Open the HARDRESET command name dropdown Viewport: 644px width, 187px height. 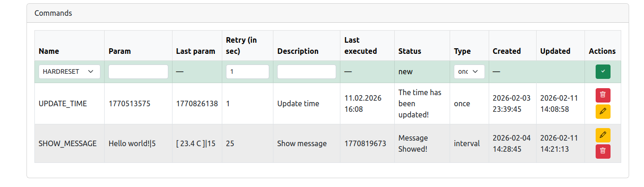coord(69,71)
